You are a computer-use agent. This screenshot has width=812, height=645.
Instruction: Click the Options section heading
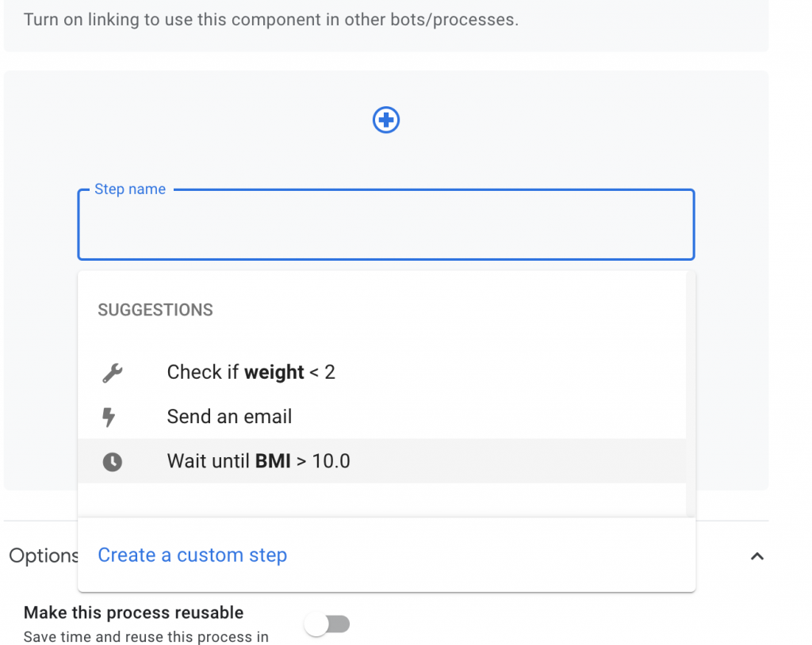43,556
